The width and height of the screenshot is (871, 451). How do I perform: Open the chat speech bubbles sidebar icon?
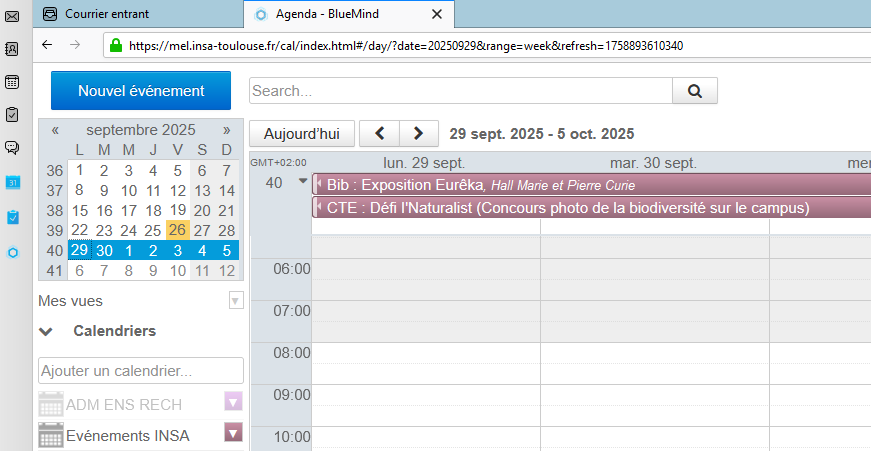click(12, 148)
